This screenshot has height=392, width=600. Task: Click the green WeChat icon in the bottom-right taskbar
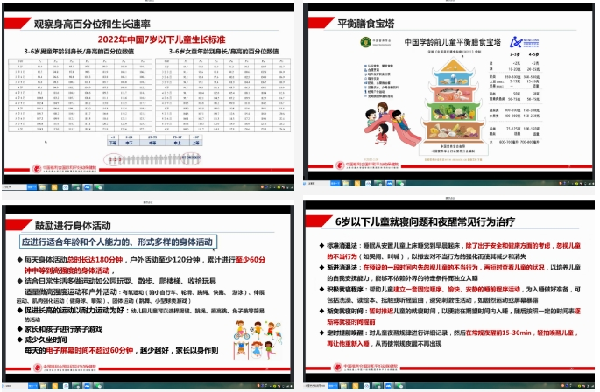[399, 386]
